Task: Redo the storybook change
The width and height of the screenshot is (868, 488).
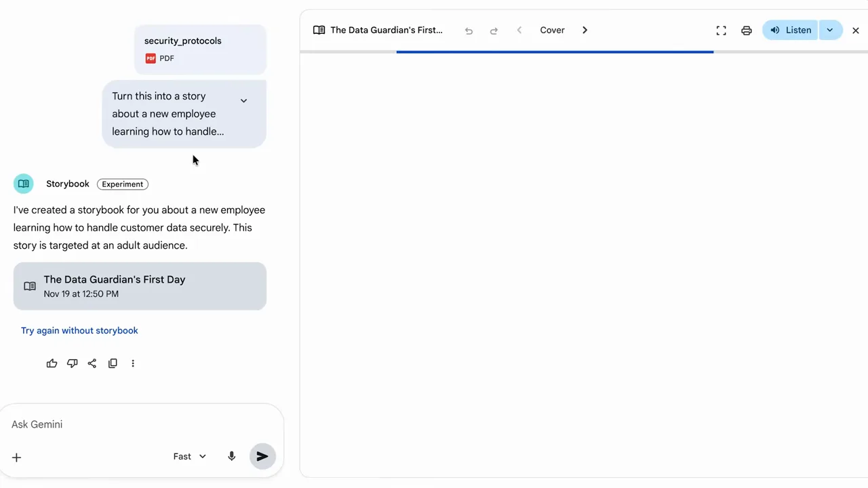Action: 494,30
